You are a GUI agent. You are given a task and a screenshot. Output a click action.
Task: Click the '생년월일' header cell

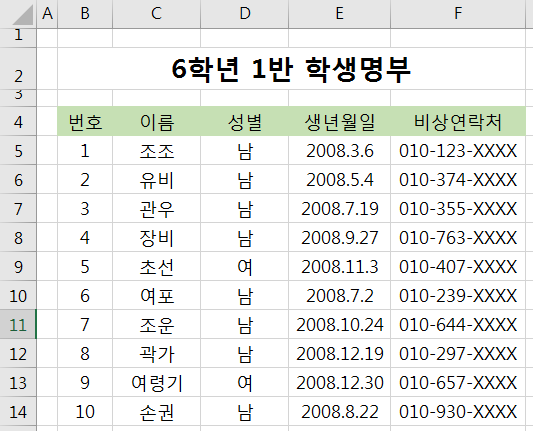coord(340,121)
